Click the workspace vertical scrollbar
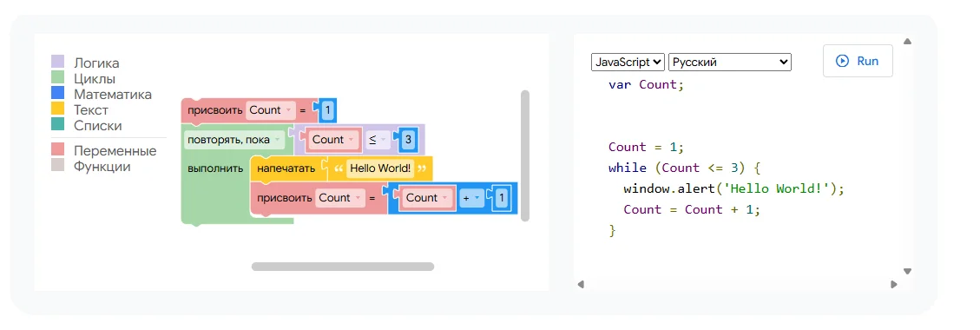The width and height of the screenshot is (980, 330). [x=525, y=155]
